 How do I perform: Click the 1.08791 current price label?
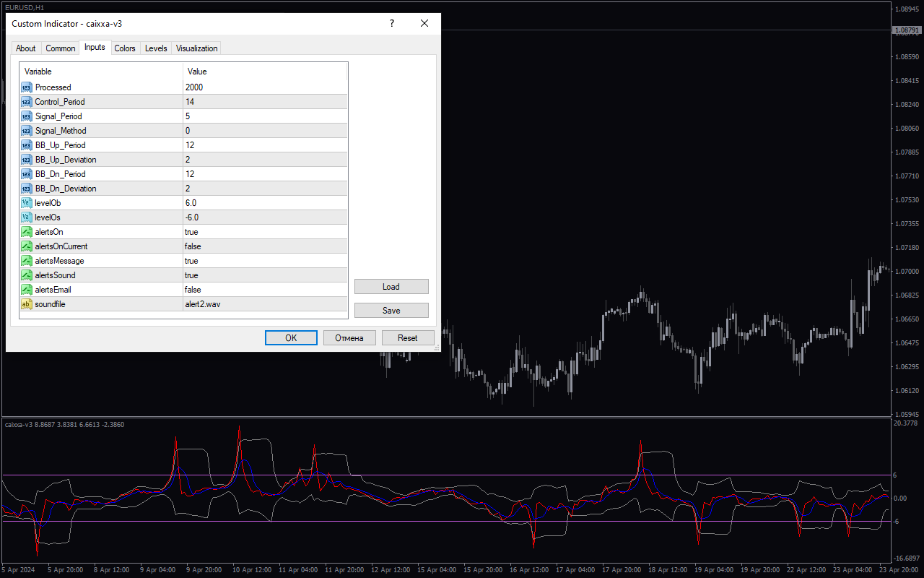pyautogui.click(x=907, y=30)
